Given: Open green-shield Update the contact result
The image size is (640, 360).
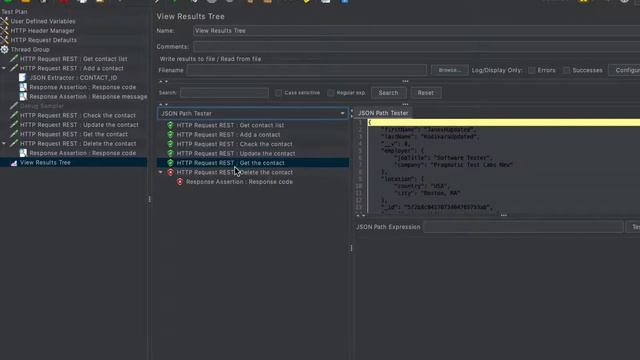Looking at the screenshot, I should [236, 153].
